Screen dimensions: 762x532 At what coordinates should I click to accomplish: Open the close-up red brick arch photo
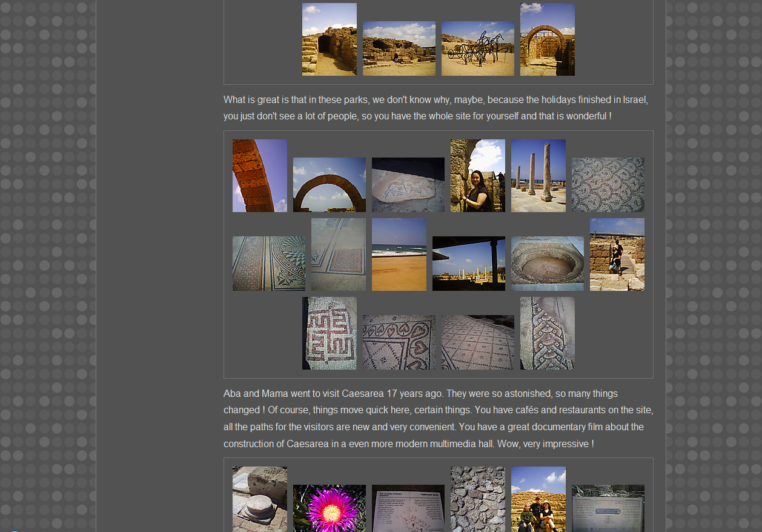(259, 176)
